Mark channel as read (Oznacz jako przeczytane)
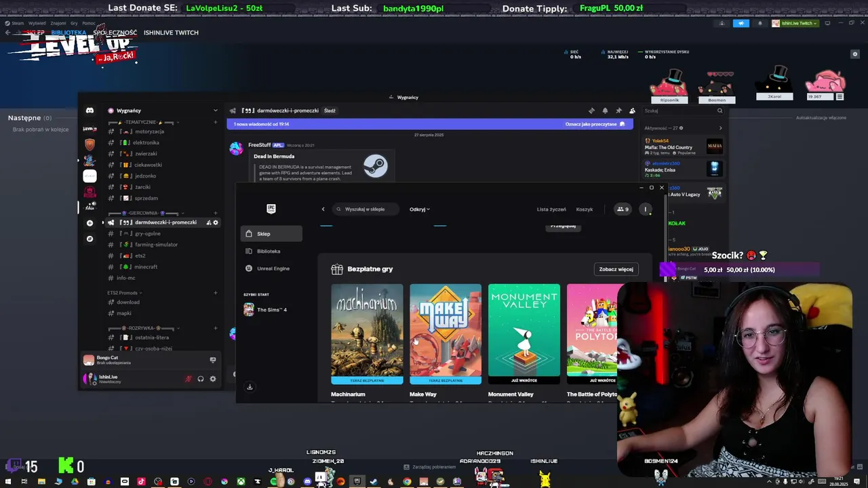This screenshot has width=868, height=488. coord(595,124)
